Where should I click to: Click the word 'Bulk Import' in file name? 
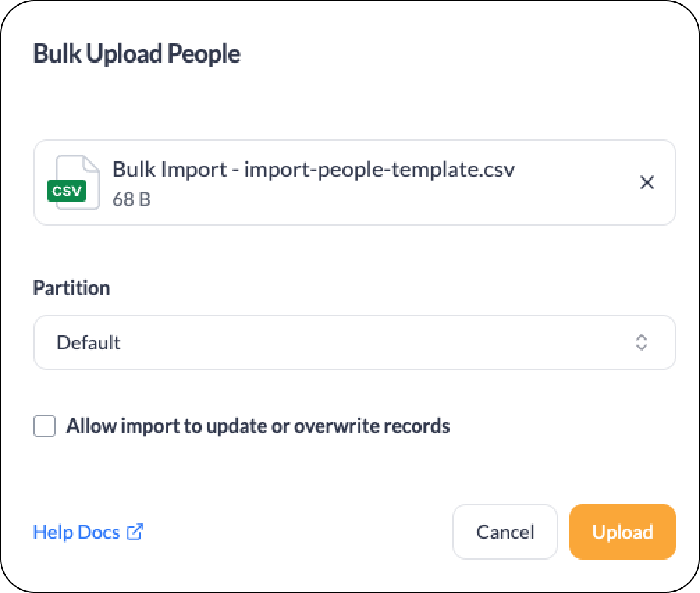coord(170,170)
